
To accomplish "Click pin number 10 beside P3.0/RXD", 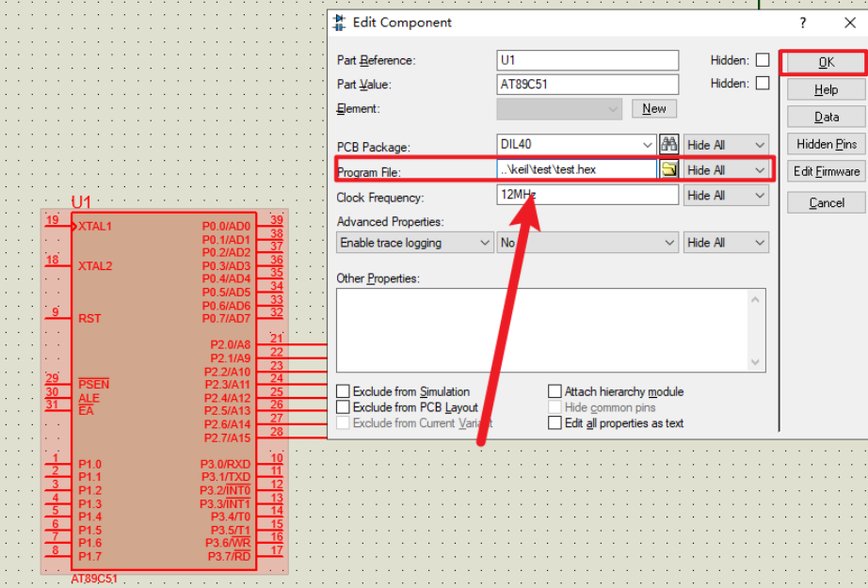I will (x=277, y=457).
